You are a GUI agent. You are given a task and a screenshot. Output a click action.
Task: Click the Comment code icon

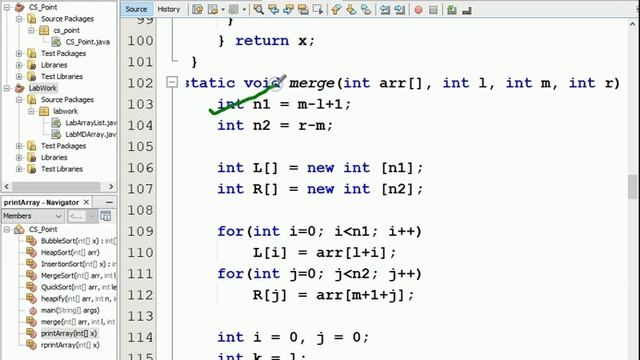(452, 9)
